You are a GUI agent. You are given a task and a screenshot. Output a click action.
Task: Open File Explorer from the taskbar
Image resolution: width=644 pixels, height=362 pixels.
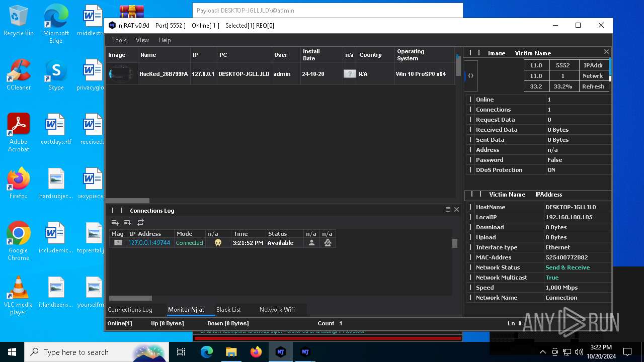(x=231, y=352)
